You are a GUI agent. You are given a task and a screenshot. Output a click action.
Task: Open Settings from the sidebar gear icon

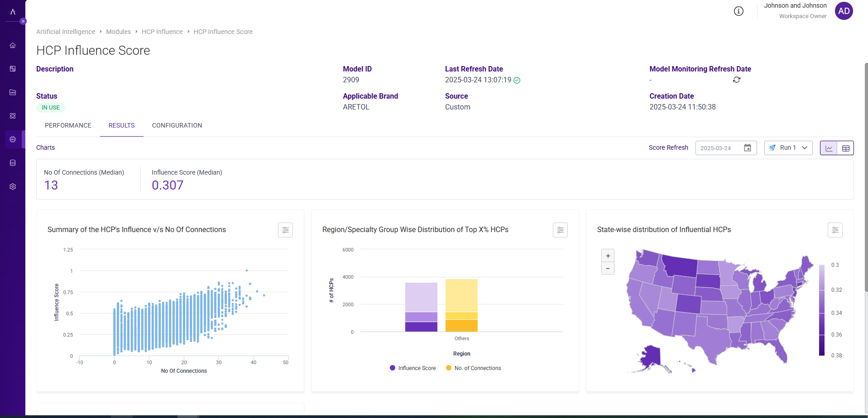click(13, 186)
